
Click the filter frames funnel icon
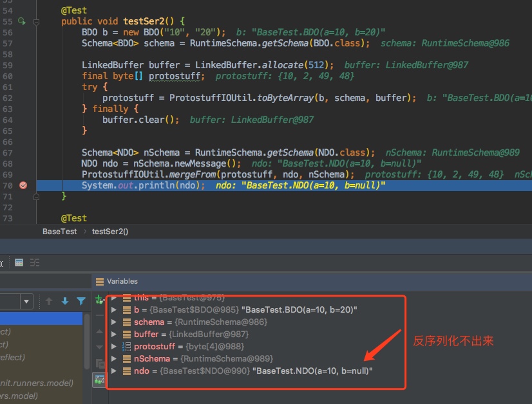point(81,301)
